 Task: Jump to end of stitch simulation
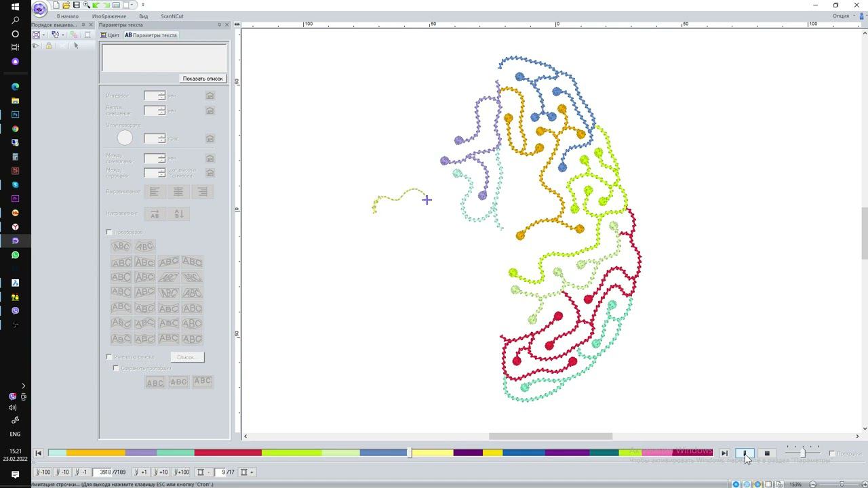724,453
